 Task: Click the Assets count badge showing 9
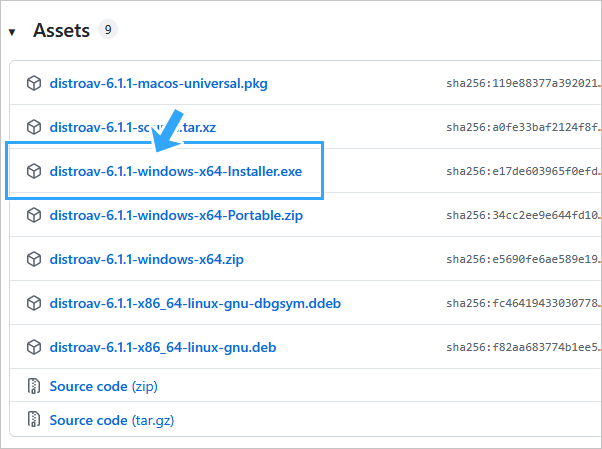108,30
